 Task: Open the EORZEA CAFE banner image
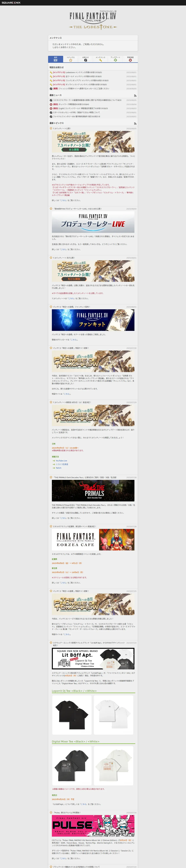point(93,540)
